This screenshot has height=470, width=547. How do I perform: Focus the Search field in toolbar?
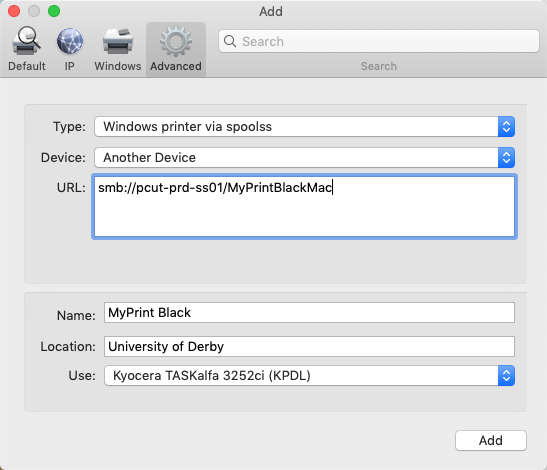click(x=379, y=41)
